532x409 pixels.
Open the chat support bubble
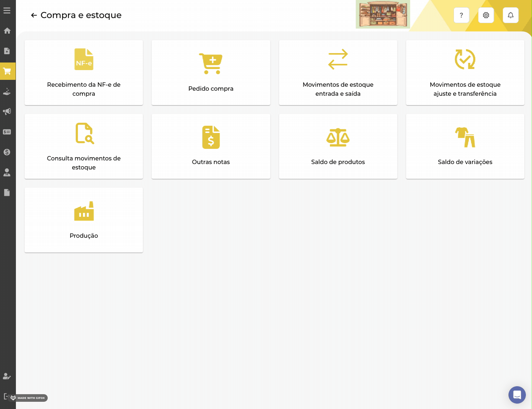click(517, 395)
